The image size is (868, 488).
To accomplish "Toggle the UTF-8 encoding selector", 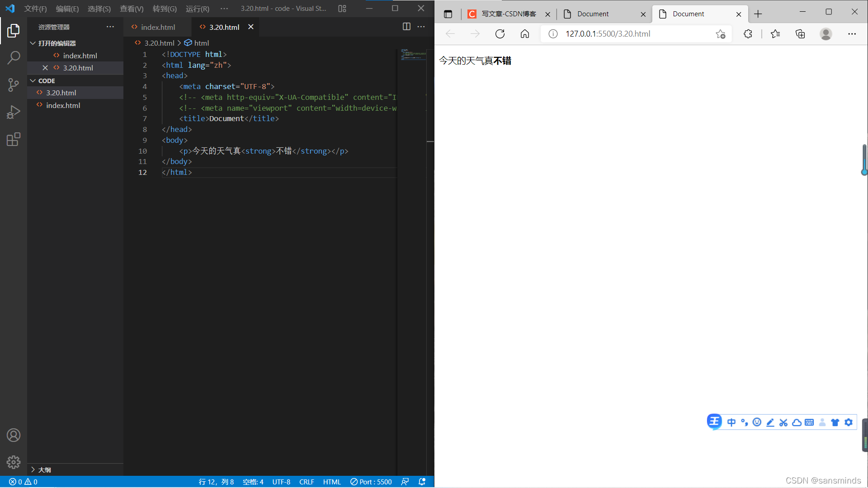I will pyautogui.click(x=281, y=481).
